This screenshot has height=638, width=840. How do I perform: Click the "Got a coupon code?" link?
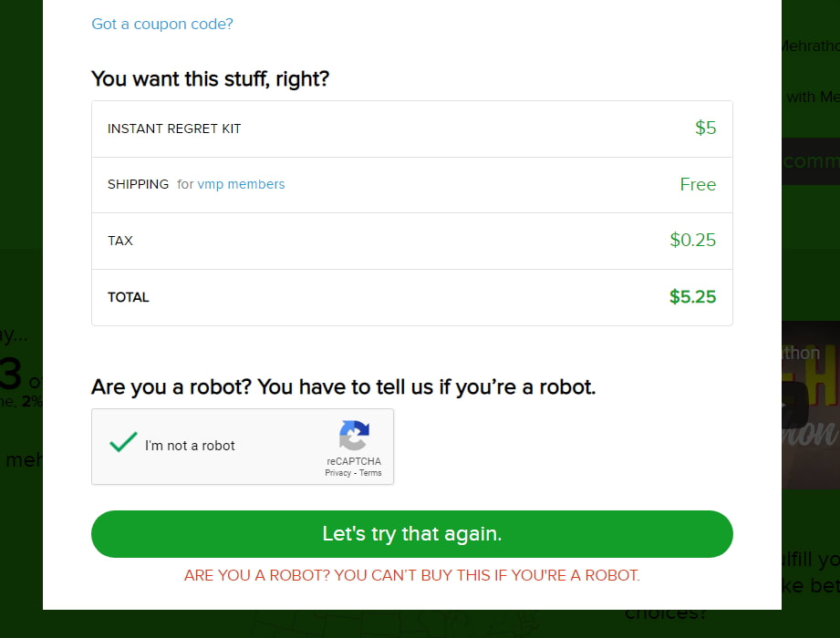(x=162, y=24)
